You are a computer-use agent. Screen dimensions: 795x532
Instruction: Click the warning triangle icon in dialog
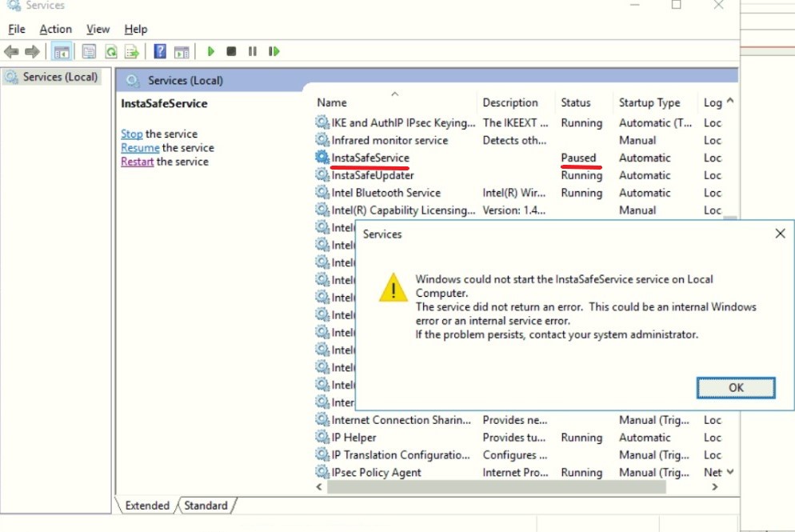click(x=393, y=287)
